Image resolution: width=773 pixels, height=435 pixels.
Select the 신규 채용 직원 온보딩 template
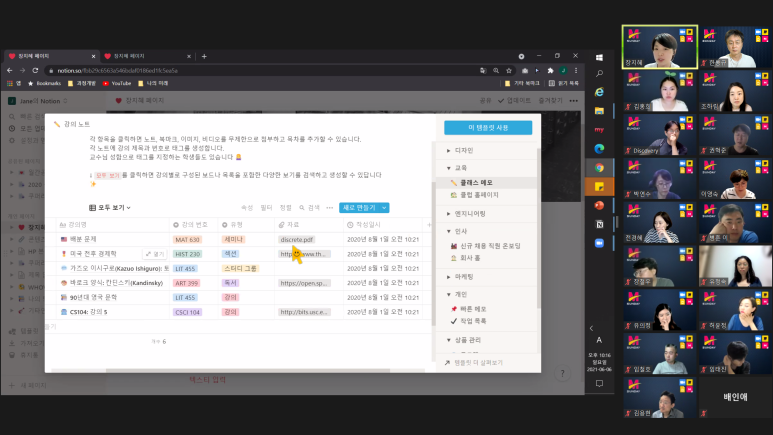[x=487, y=246]
